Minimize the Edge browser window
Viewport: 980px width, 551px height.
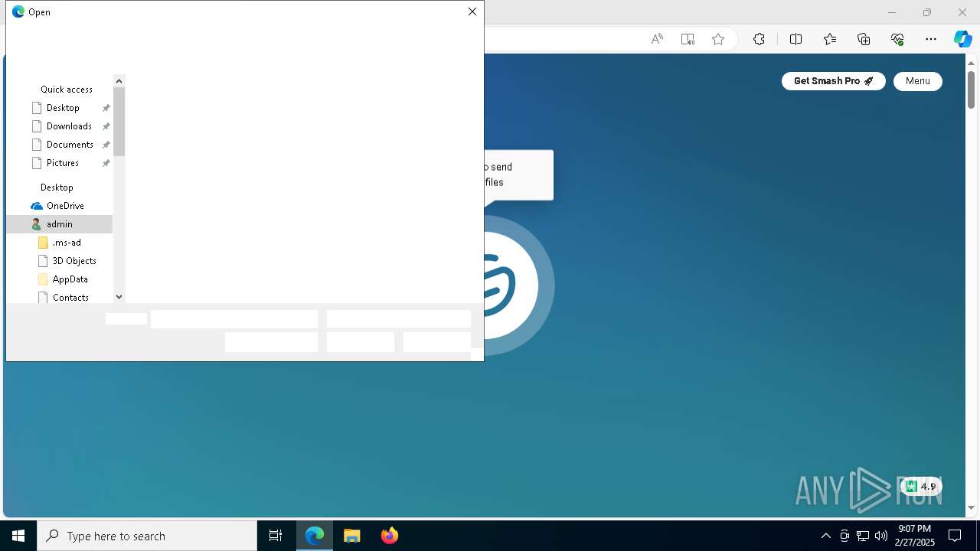point(891,12)
